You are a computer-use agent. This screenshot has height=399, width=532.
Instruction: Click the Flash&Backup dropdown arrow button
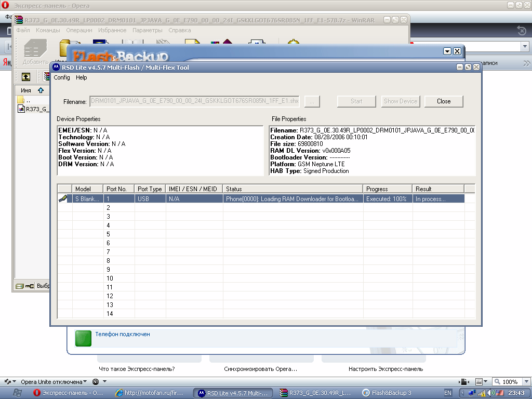point(447,51)
